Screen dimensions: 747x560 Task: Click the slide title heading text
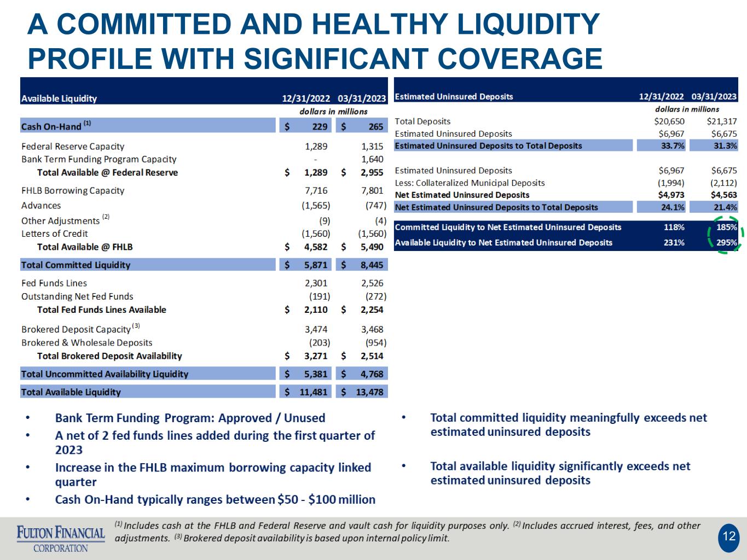[315, 41]
